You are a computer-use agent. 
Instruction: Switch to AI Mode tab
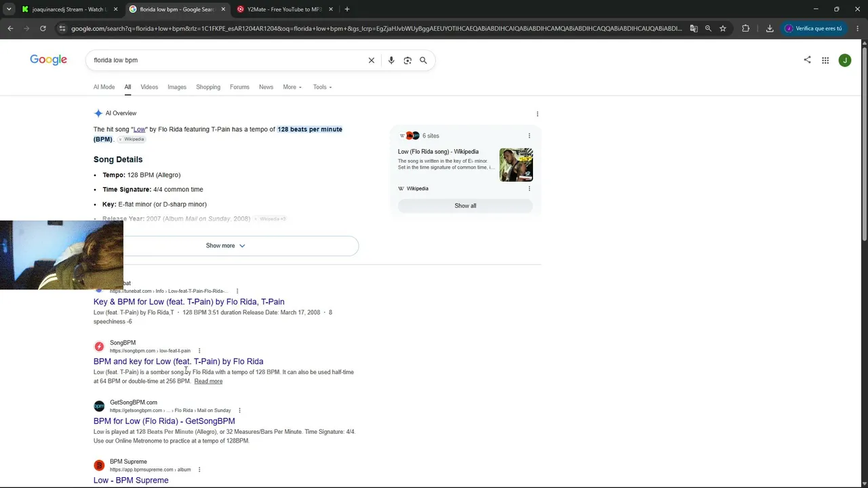104,87
